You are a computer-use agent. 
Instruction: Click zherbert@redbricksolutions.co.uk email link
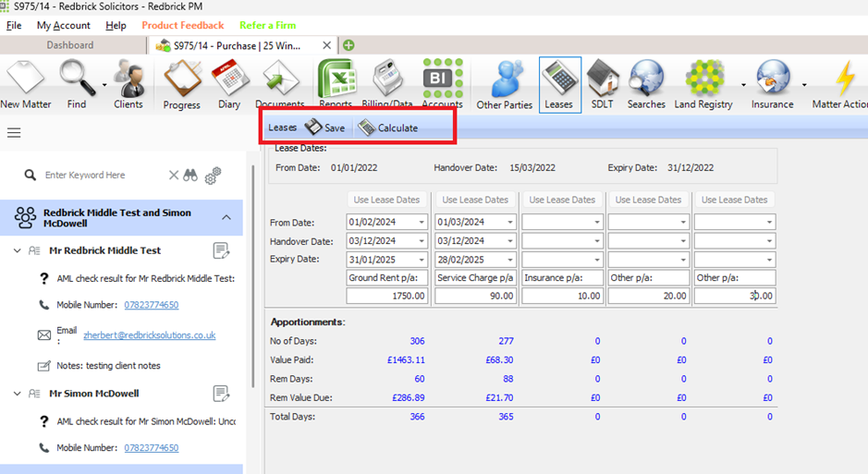click(150, 335)
